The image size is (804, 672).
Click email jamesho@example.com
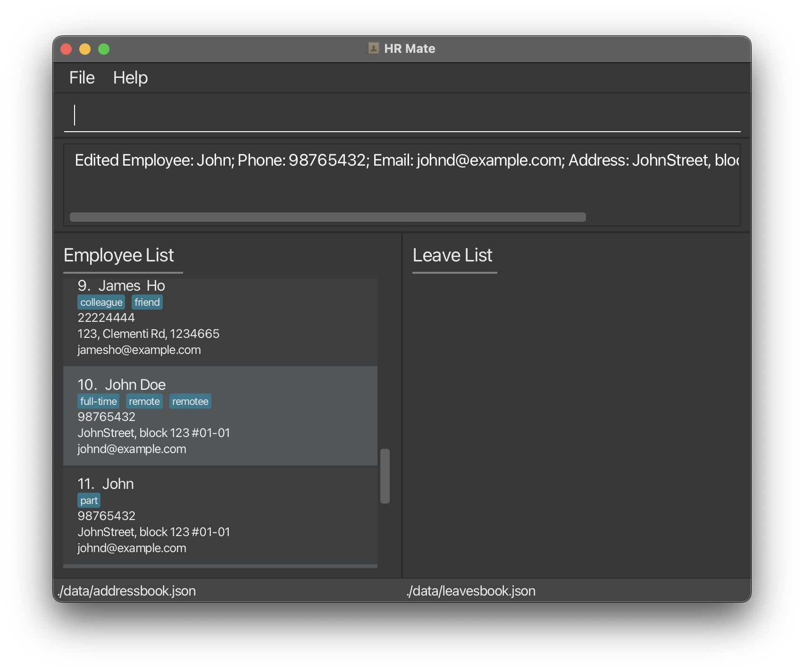(139, 350)
